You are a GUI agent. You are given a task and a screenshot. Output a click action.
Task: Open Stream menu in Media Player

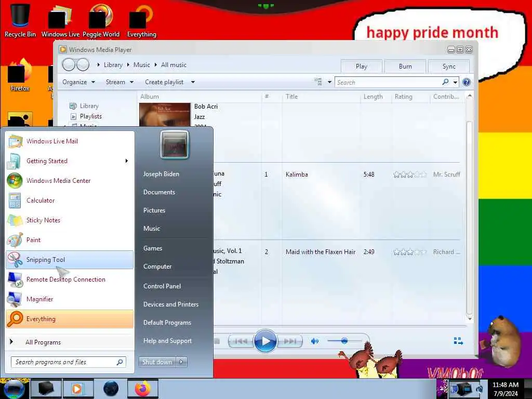point(119,82)
